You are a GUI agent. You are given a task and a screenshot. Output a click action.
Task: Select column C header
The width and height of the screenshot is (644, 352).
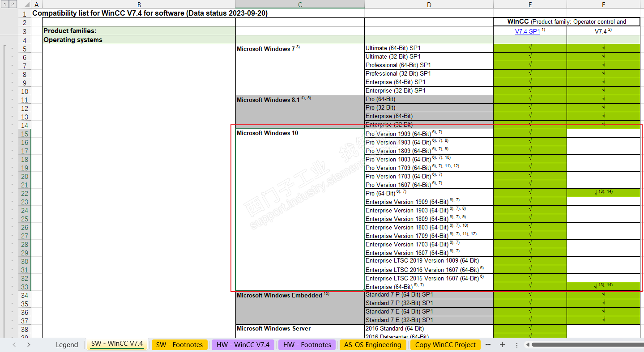point(300,4)
